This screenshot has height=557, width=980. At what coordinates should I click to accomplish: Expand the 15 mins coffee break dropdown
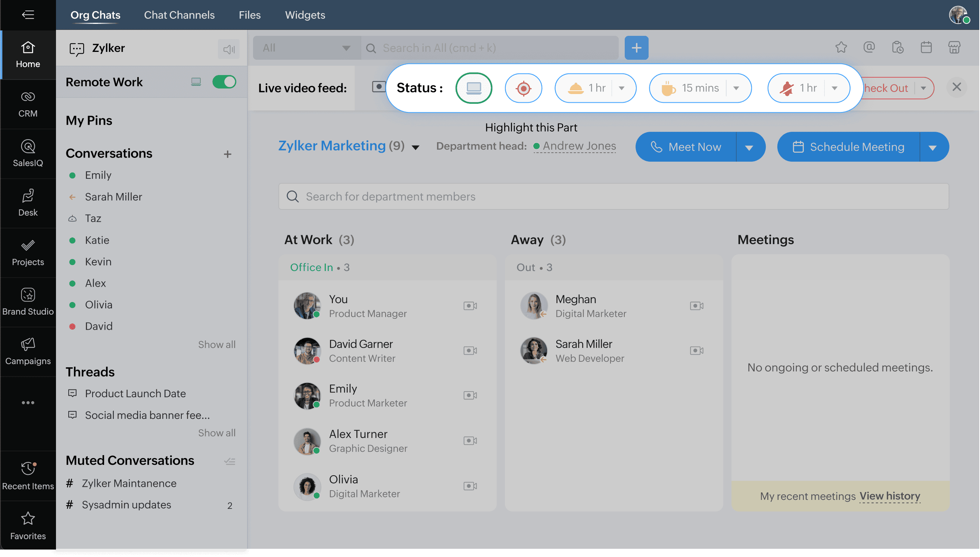736,88
